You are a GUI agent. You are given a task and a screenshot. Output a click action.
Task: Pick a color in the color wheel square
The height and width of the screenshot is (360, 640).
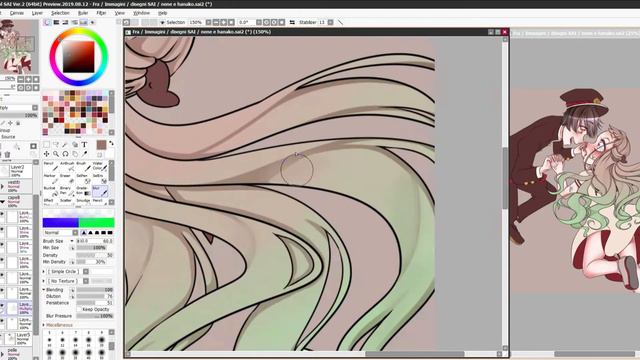(x=78, y=57)
